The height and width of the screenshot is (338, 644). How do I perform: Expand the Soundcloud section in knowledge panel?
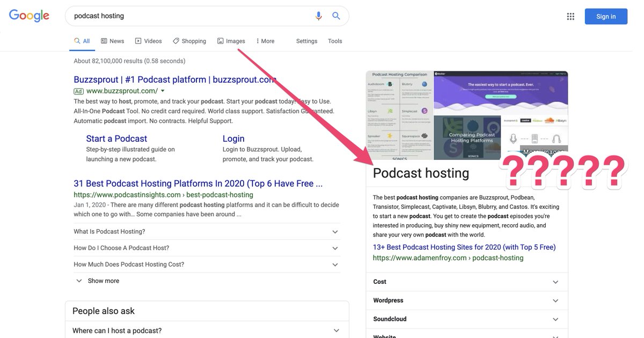click(x=467, y=319)
